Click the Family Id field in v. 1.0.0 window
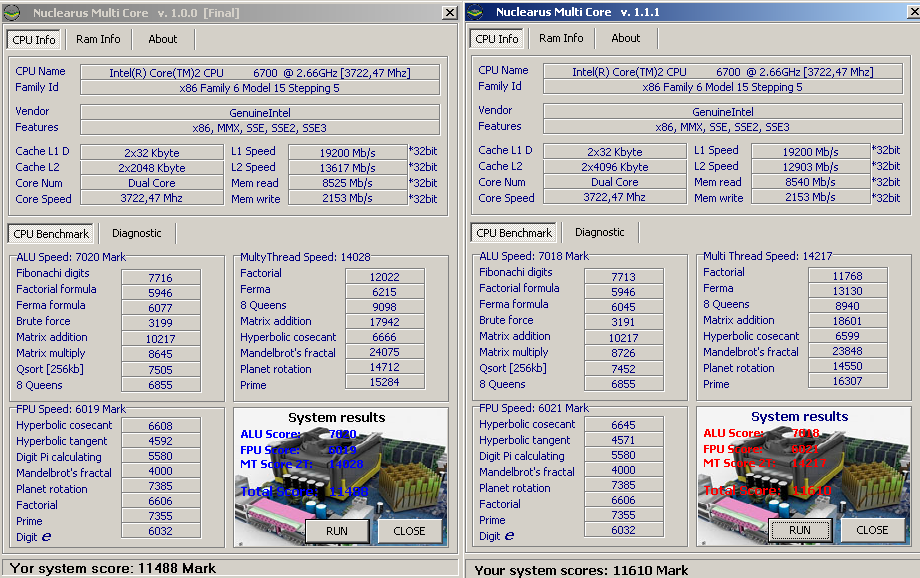This screenshot has height=578, width=920. (260, 88)
